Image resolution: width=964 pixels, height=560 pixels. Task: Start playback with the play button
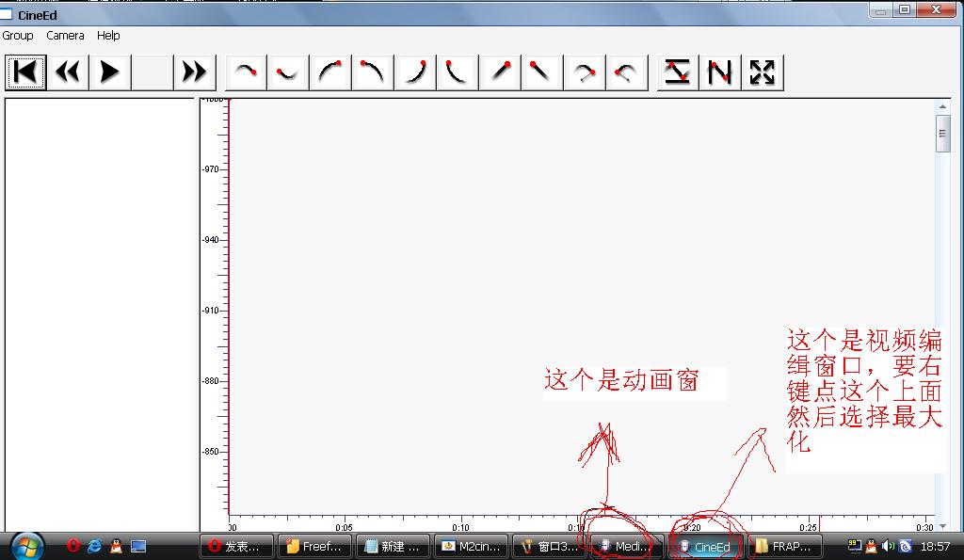click(x=110, y=72)
